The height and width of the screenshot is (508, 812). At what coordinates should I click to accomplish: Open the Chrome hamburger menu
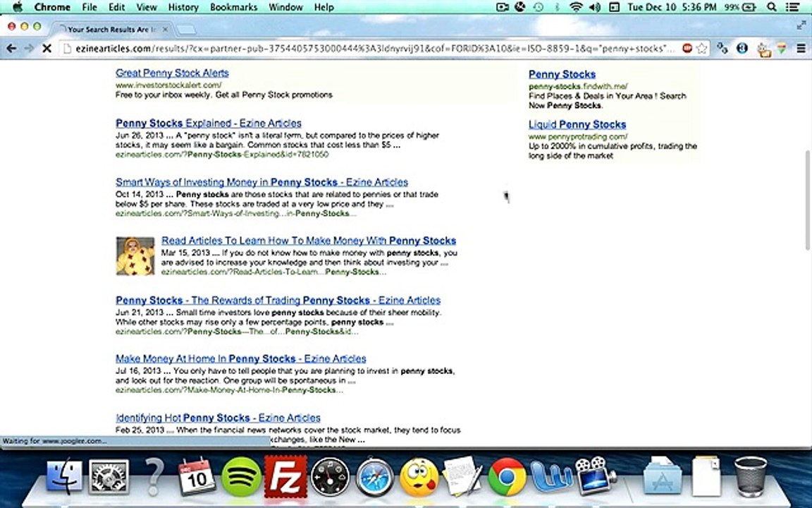pos(801,48)
